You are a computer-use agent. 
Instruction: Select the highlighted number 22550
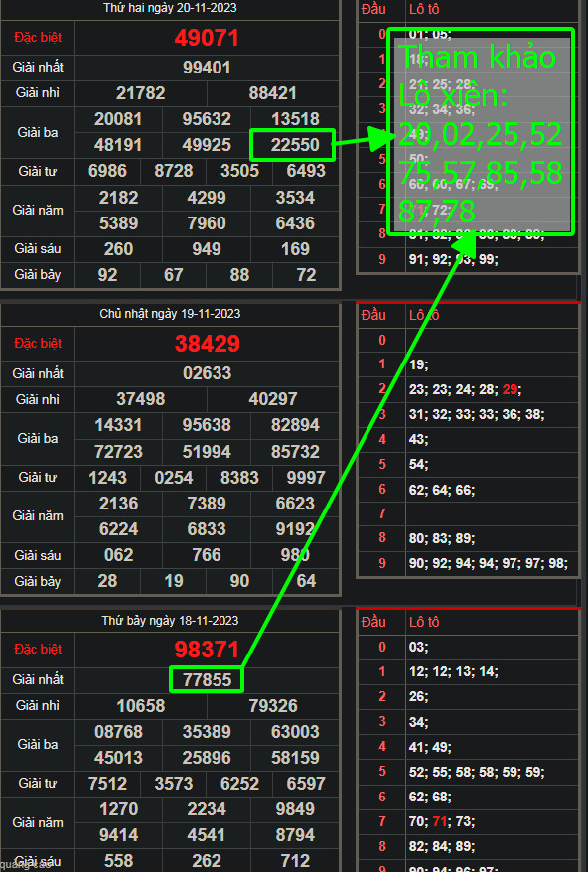[x=293, y=145]
